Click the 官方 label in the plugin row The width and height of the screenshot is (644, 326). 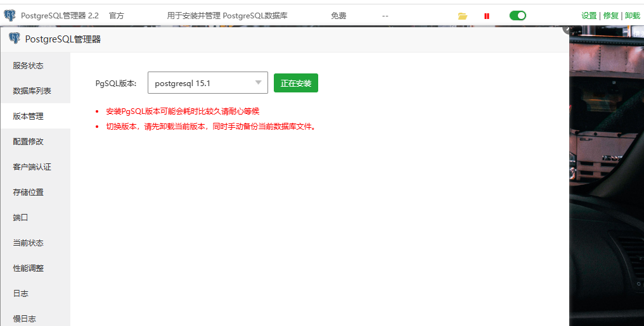tap(116, 16)
